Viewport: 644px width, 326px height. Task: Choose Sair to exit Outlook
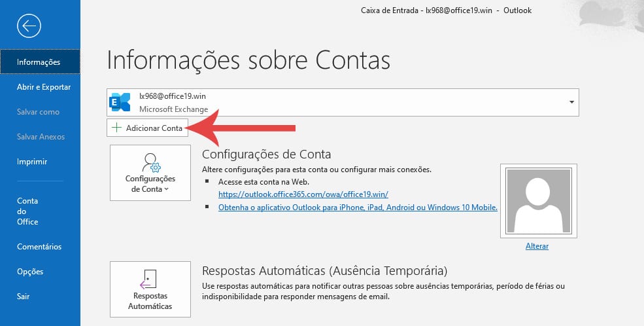point(24,296)
